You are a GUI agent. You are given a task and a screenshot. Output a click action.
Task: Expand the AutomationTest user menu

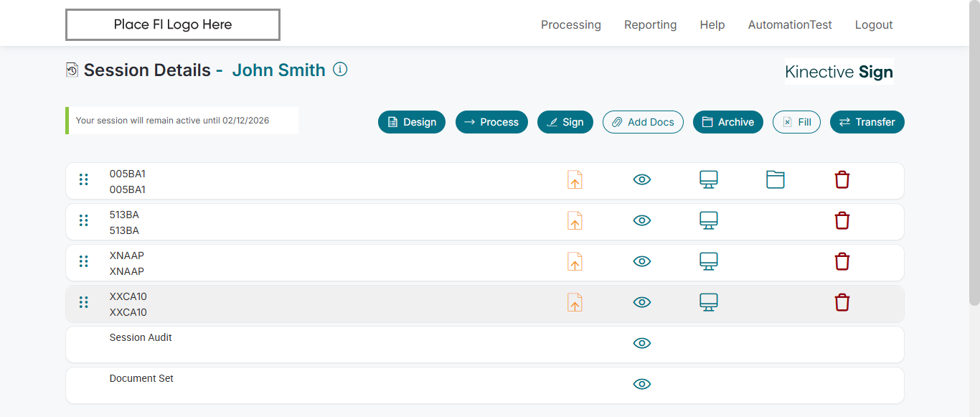pos(790,25)
